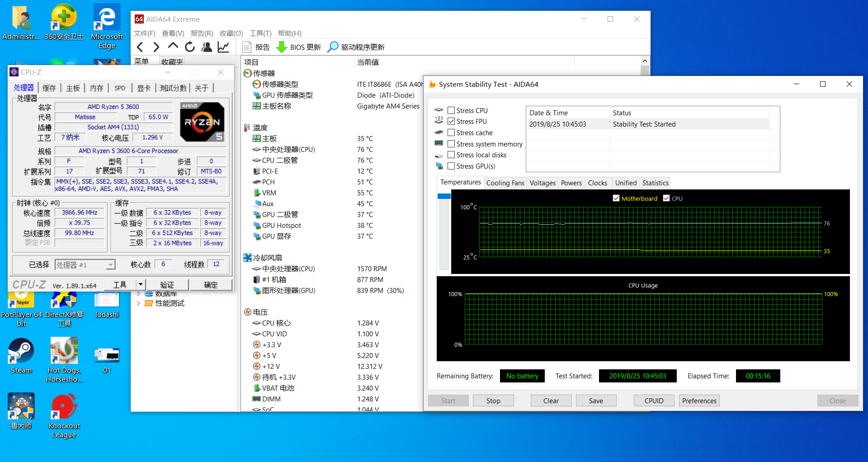The image size is (868, 462).
Task: Open the ludashi desktop icon
Action: 107,305
